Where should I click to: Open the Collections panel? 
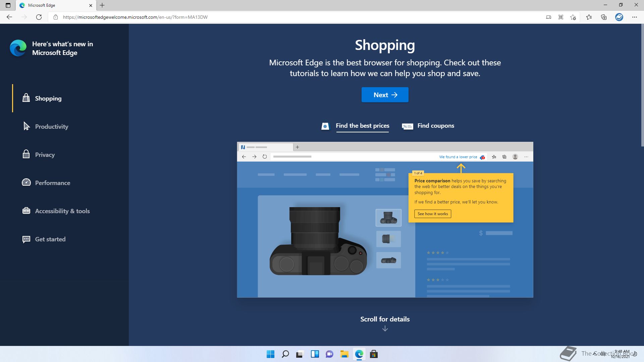click(x=604, y=17)
